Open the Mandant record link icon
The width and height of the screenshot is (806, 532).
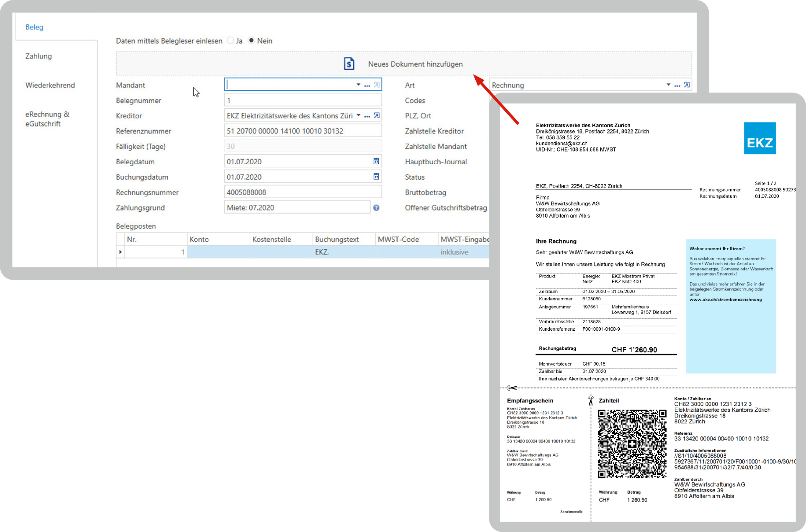377,85
